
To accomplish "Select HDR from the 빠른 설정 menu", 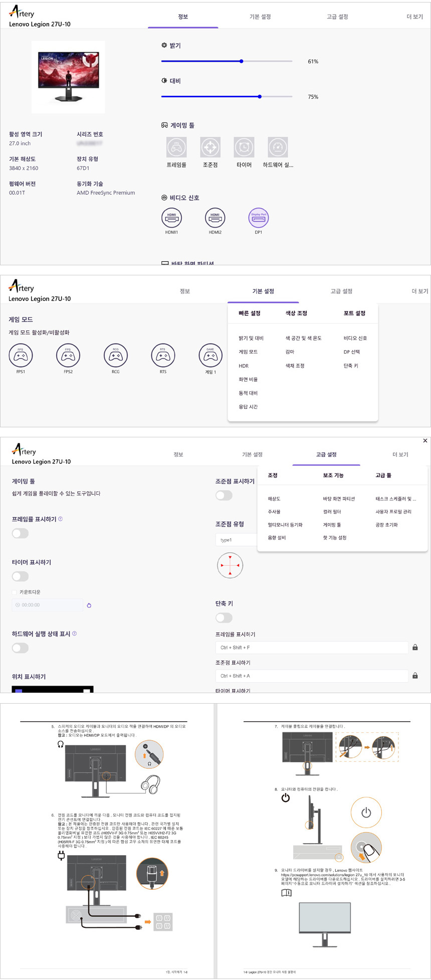I will tap(244, 366).
